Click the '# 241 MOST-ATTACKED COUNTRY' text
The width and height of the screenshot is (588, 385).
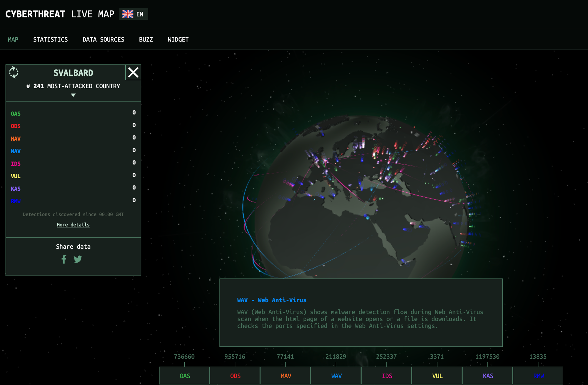[x=73, y=86]
